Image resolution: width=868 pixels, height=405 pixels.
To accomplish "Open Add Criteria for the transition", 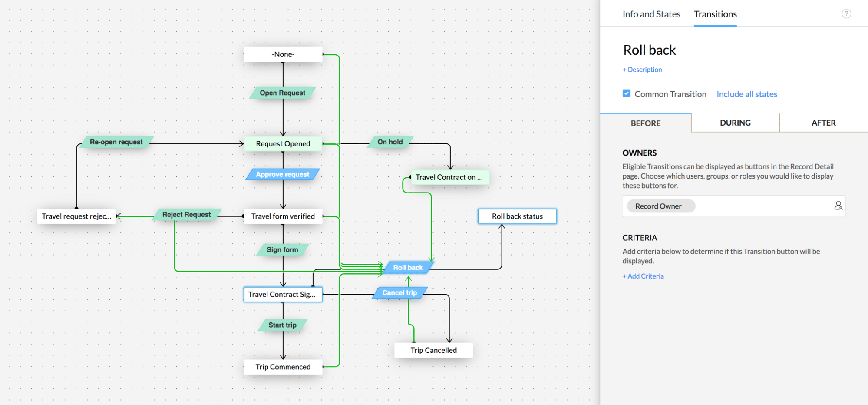I will pos(643,276).
